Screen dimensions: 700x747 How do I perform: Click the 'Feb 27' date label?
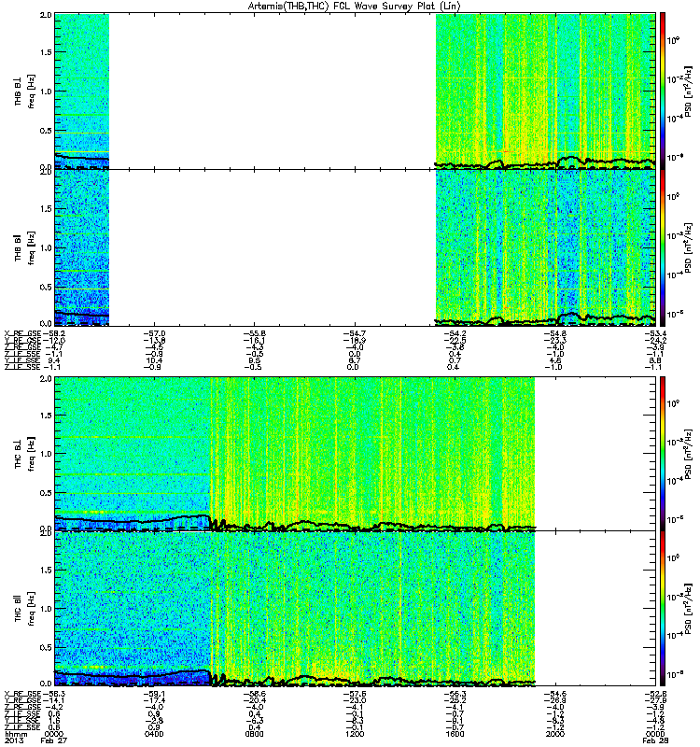tap(54, 740)
